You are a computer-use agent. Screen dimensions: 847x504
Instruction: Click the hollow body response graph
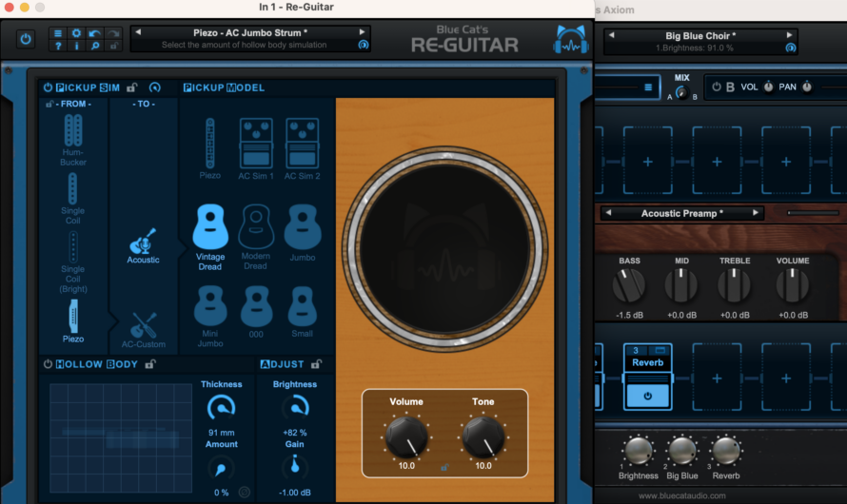tap(121, 438)
